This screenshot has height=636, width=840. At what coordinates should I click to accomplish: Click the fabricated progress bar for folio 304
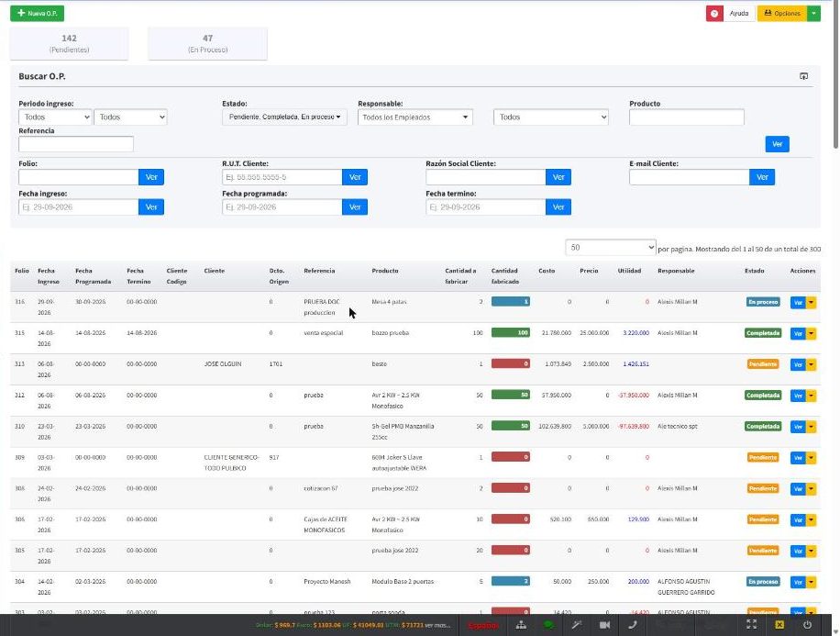(511, 581)
